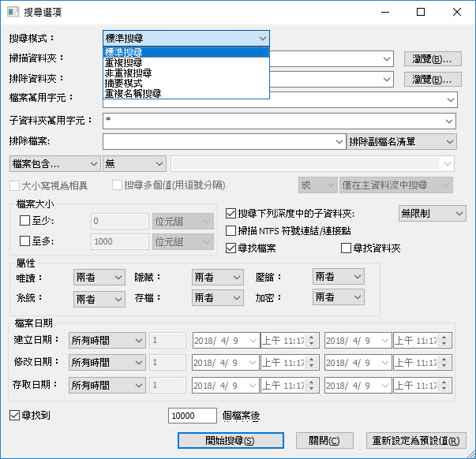Click 瀏覽 button beside 排除資料夾
The image size is (476, 459).
(433, 80)
